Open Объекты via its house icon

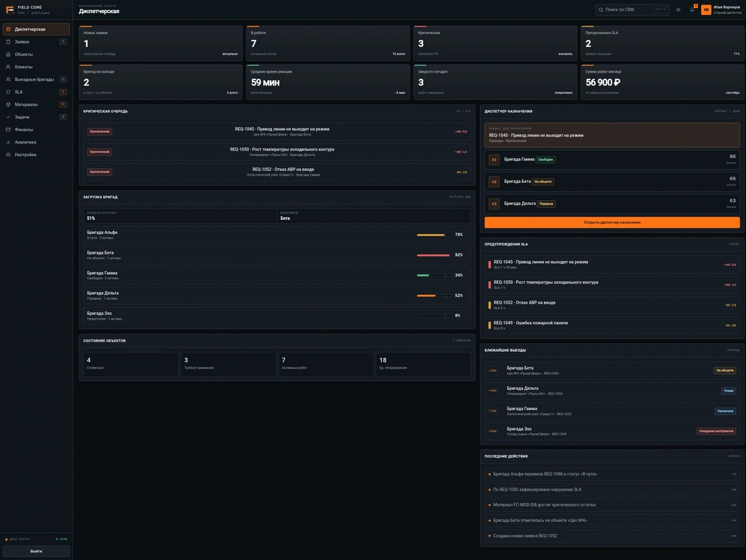coord(8,54)
